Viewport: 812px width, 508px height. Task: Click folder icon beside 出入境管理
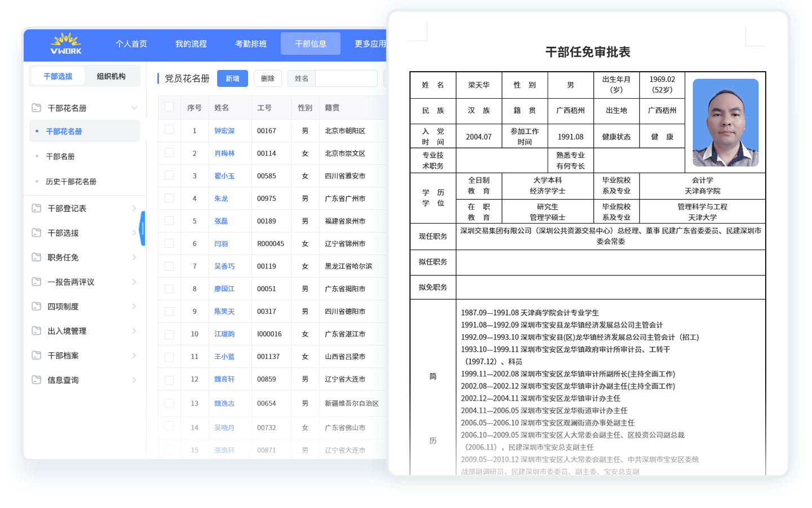[x=37, y=331]
